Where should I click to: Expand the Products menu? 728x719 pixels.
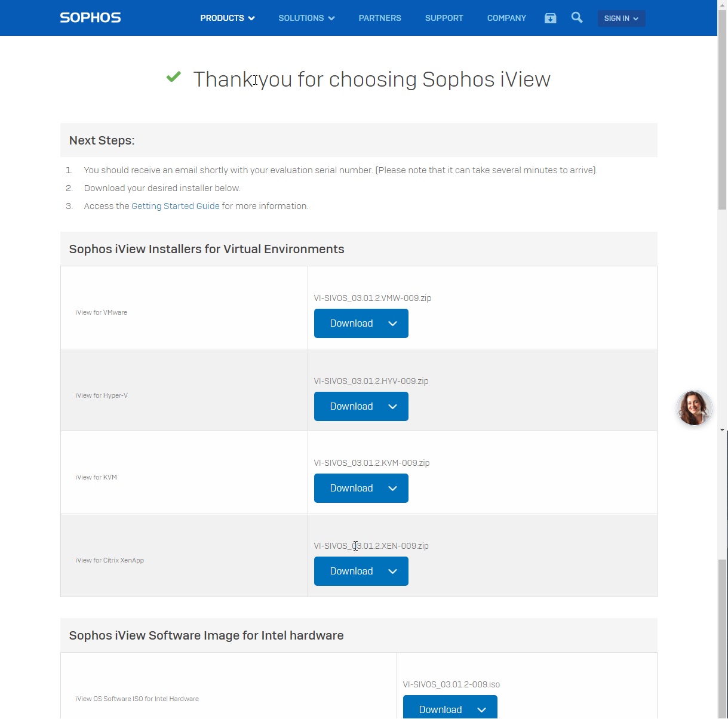tap(228, 19)
